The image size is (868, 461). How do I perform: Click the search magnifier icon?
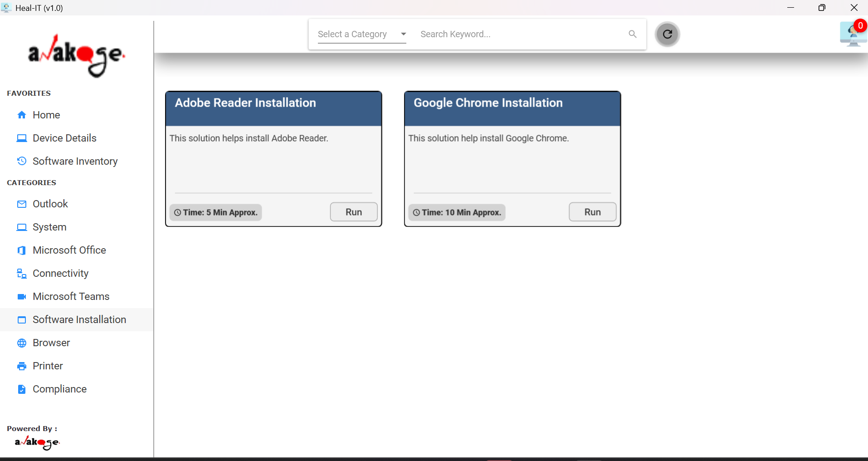point(633,34)
